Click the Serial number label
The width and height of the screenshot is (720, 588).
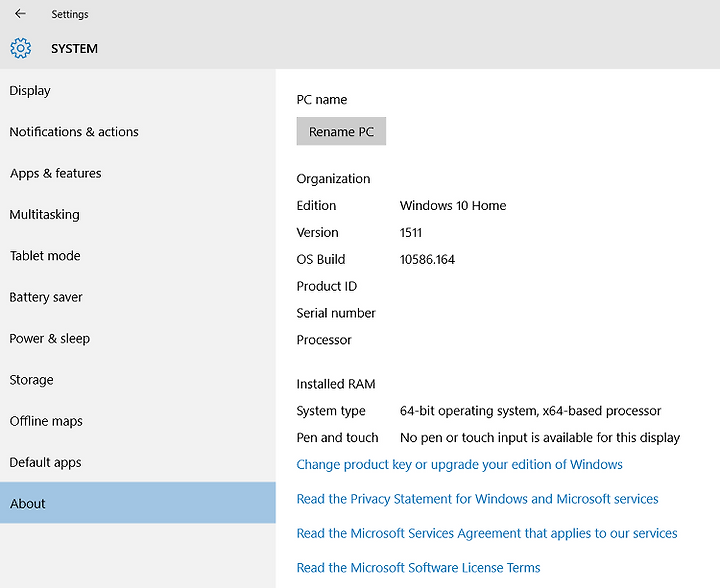336,313
